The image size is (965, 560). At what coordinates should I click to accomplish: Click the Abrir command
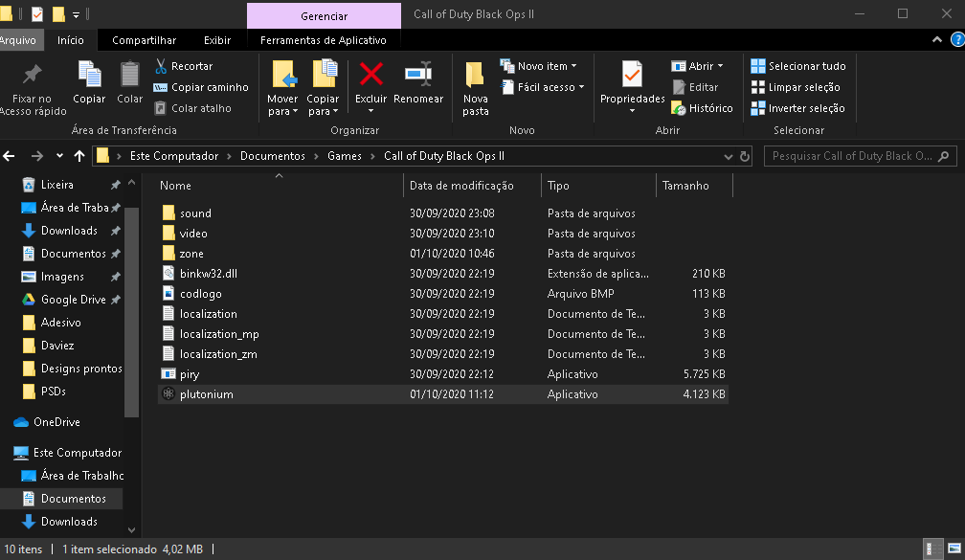point(697,66)
